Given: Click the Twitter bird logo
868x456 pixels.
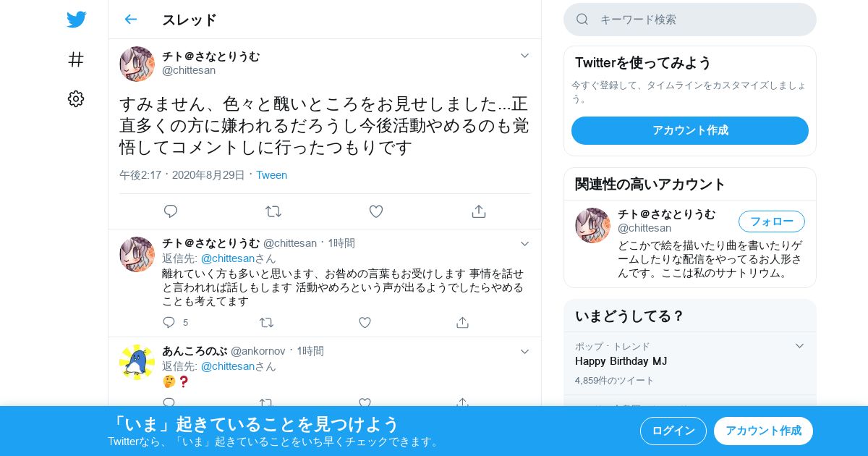Looking at the screenshot, I should pos(76,20).
